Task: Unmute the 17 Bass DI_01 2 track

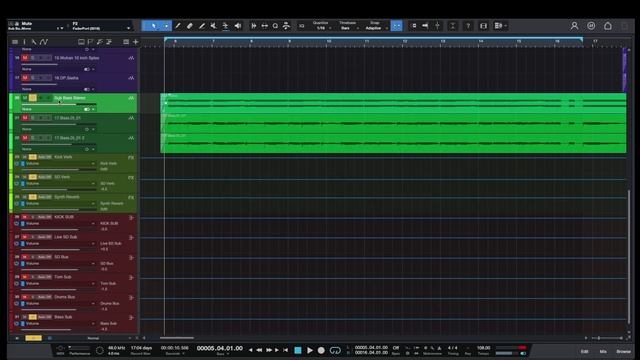Action: [25, 138]
